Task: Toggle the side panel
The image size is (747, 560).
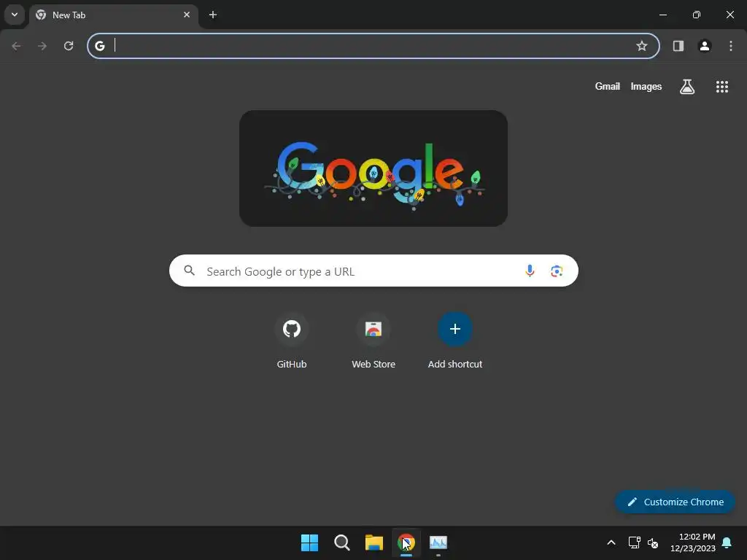Action: click(x=678, y=46)
